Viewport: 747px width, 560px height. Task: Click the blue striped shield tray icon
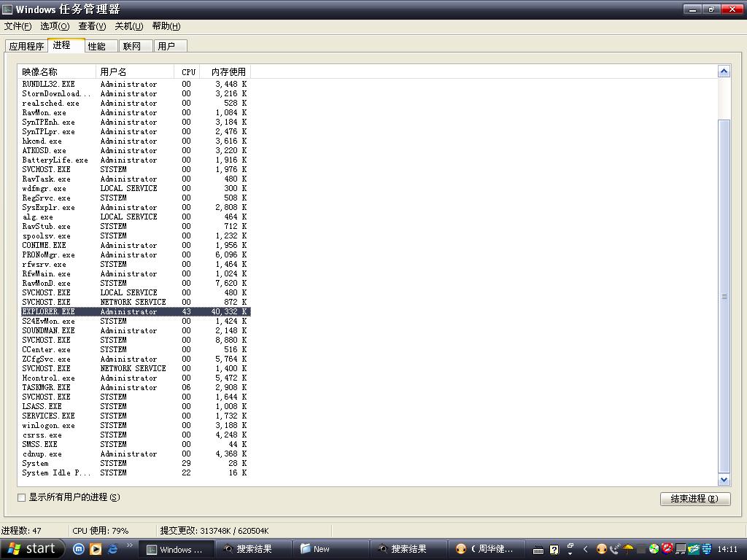click(x=706, y=549)
